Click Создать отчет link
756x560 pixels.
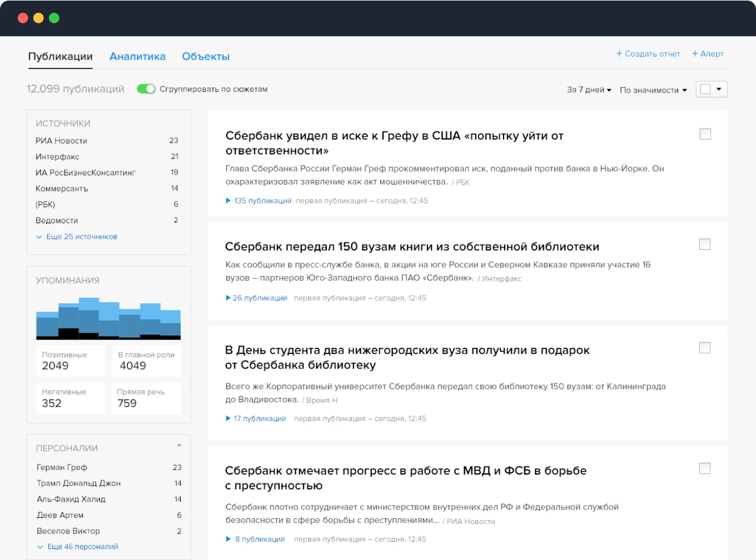(648, 54)
